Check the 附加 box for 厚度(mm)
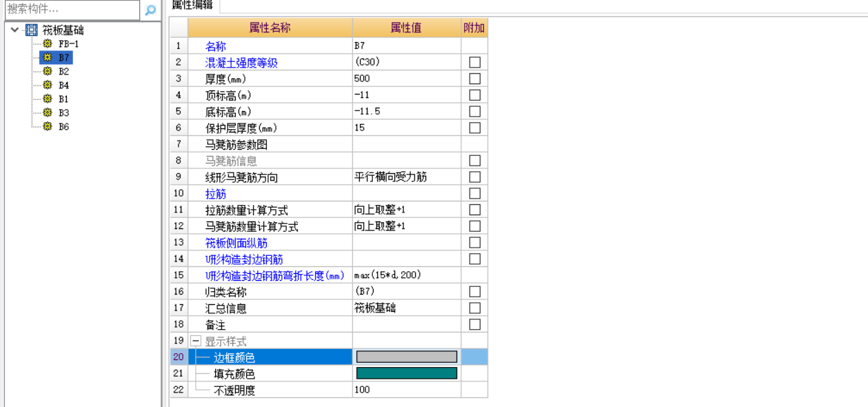 pos(474,79)
